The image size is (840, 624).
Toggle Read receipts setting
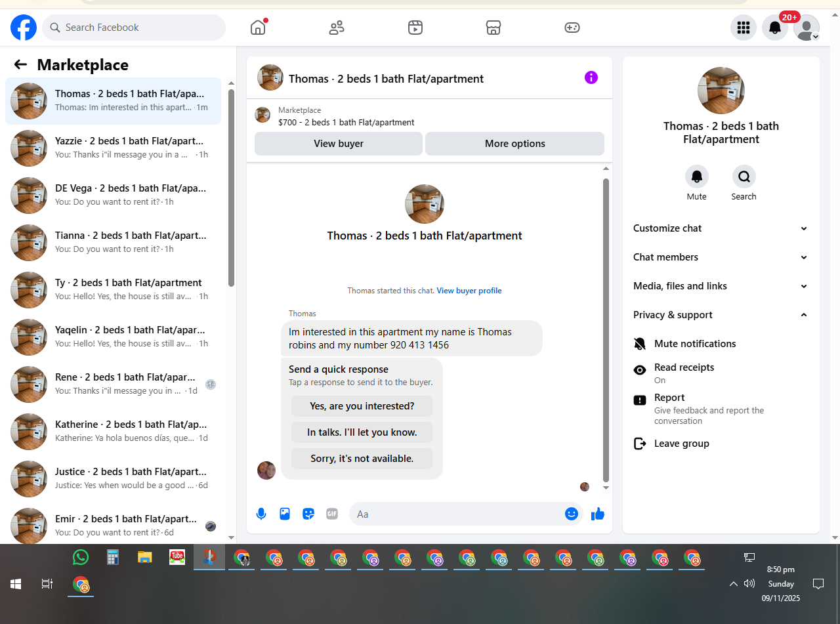[x=720, y=374]
